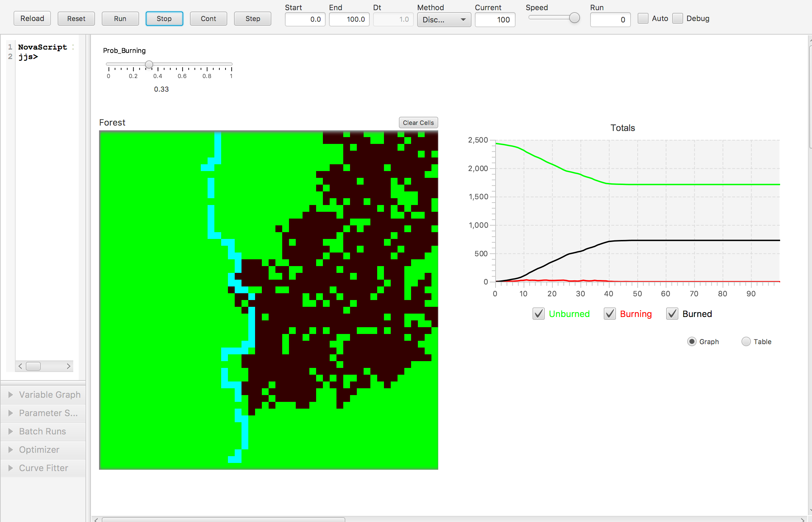Click the Prob_Burning value 0.33
This screenshot has height=522, width=812.
(161, 89)
